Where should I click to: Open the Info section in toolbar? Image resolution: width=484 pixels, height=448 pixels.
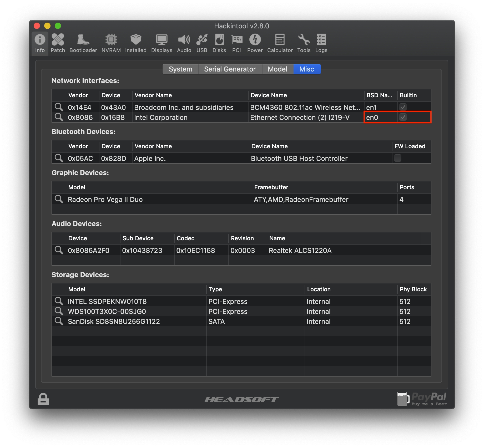[x=40, y=43]
